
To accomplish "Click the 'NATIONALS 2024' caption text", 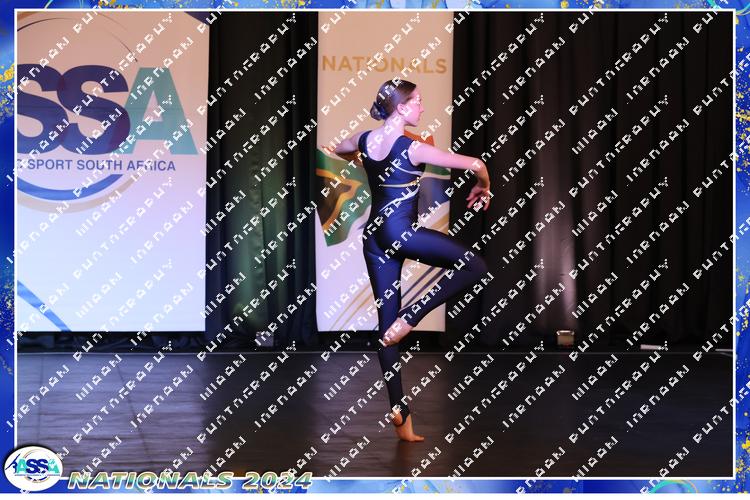I will (190, 480).
